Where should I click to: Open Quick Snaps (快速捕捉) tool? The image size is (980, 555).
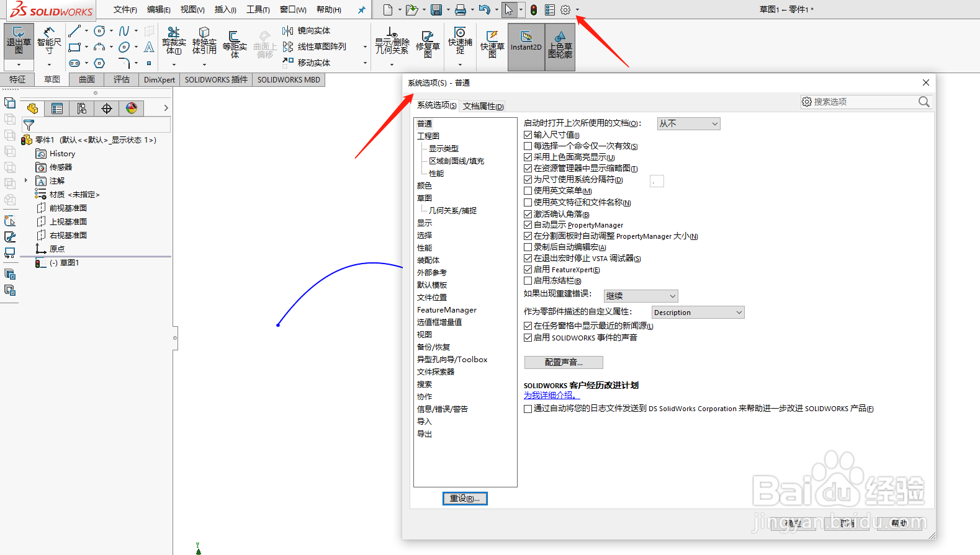460,42
